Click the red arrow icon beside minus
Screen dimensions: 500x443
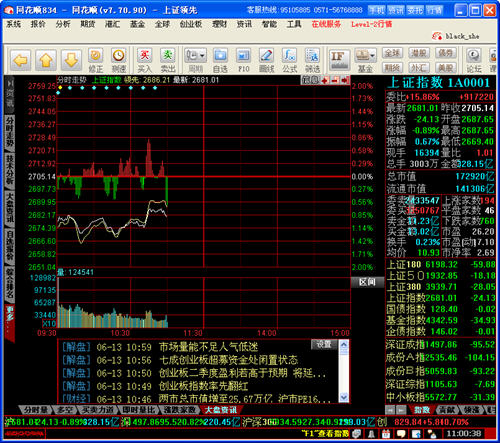[x=345, y=80]
